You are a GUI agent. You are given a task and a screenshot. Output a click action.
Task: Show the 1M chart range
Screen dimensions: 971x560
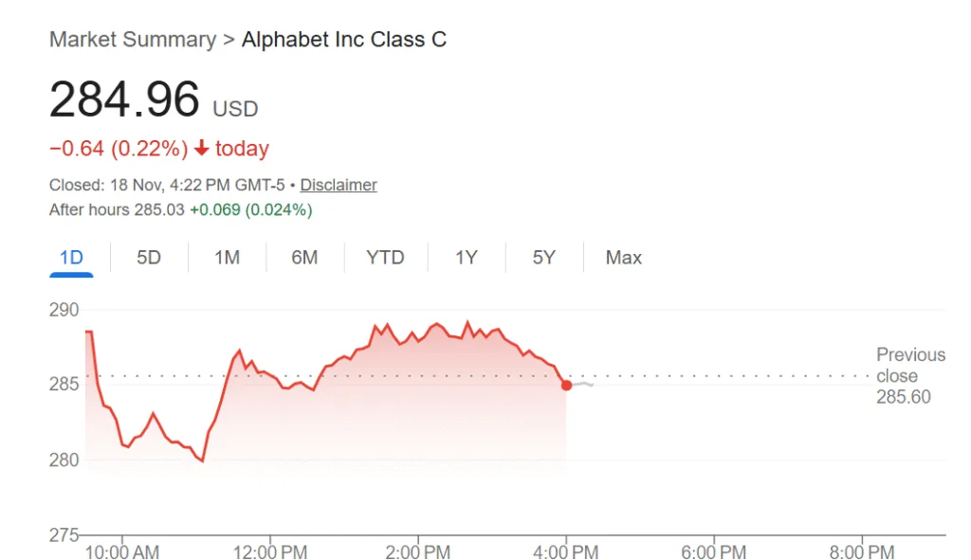coord(227,258)
